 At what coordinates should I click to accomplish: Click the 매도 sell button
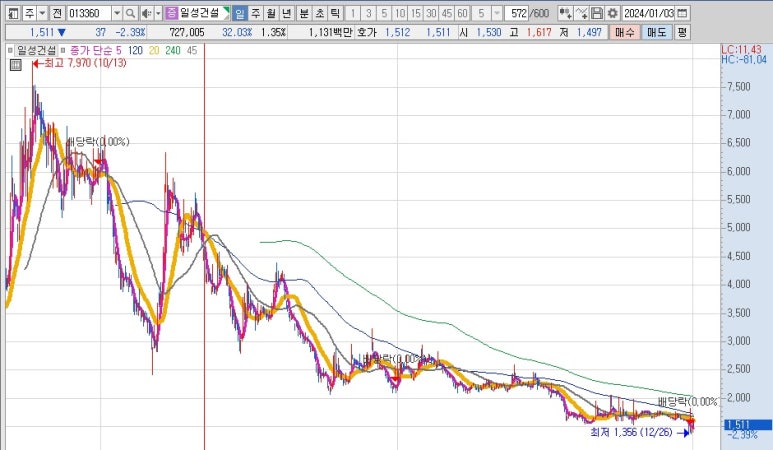click(657, 33)
